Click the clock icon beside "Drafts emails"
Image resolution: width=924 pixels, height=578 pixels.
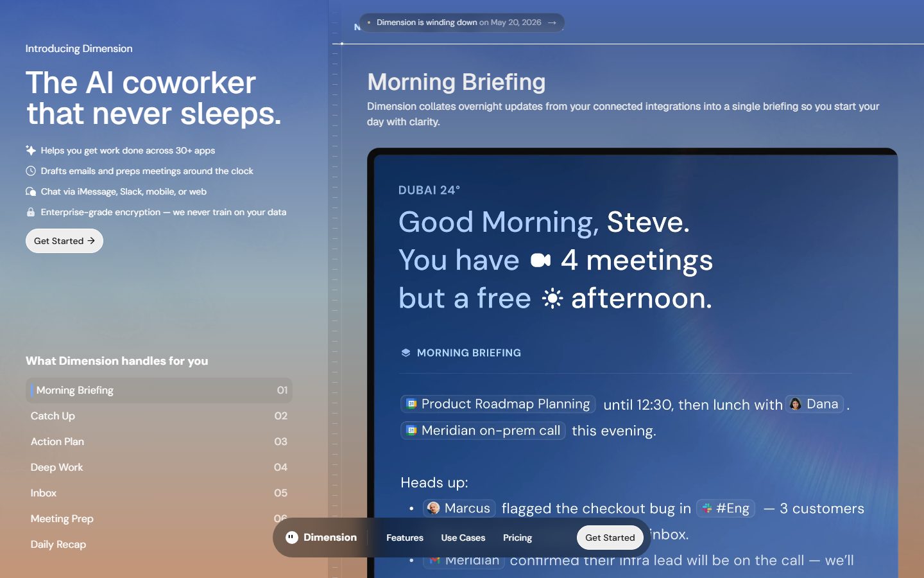pyautogui.click(x=30, y=171)
